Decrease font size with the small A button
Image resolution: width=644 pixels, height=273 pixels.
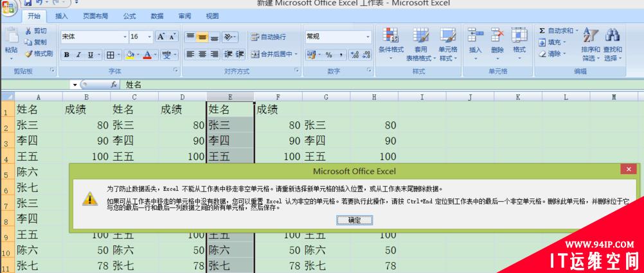[x=172, y=37]
